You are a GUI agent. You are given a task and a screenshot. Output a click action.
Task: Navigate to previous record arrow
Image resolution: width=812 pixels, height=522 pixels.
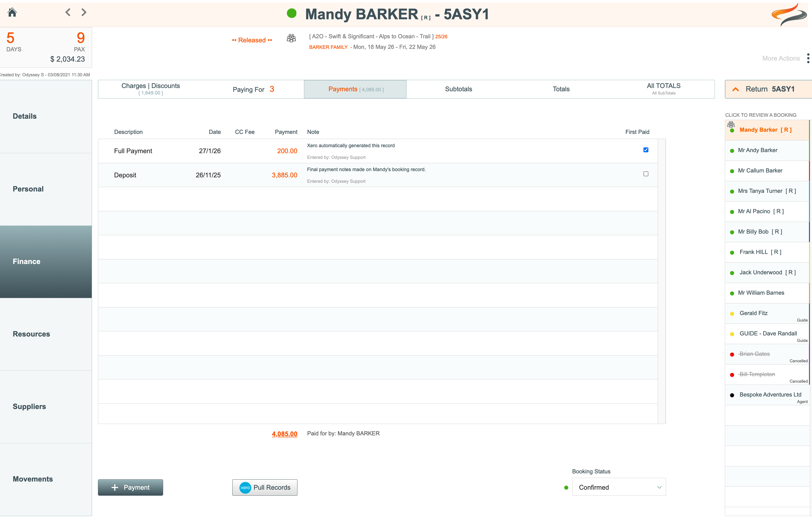tap(68, 12)
